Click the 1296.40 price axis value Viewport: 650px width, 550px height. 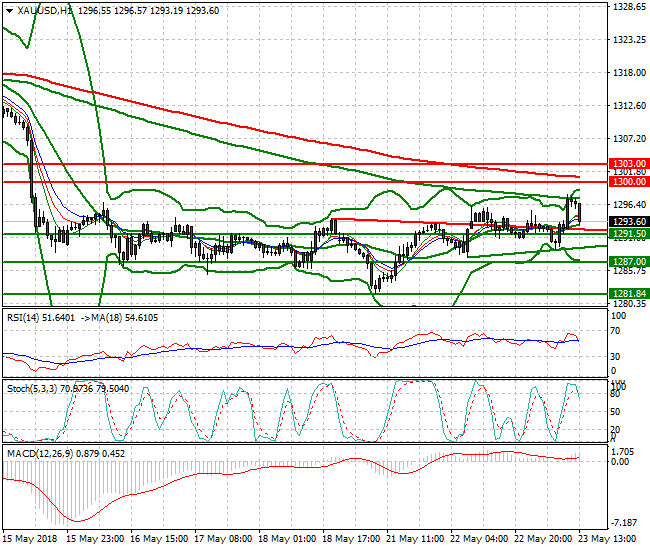[629, 204]
